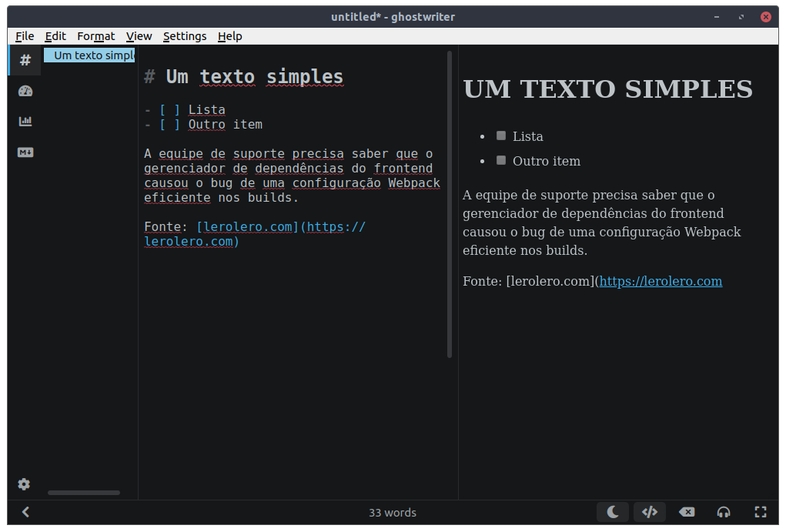Expand the View menu
Image resolution: width=786 pixels, height=532 pixels.
click(139, 36)
